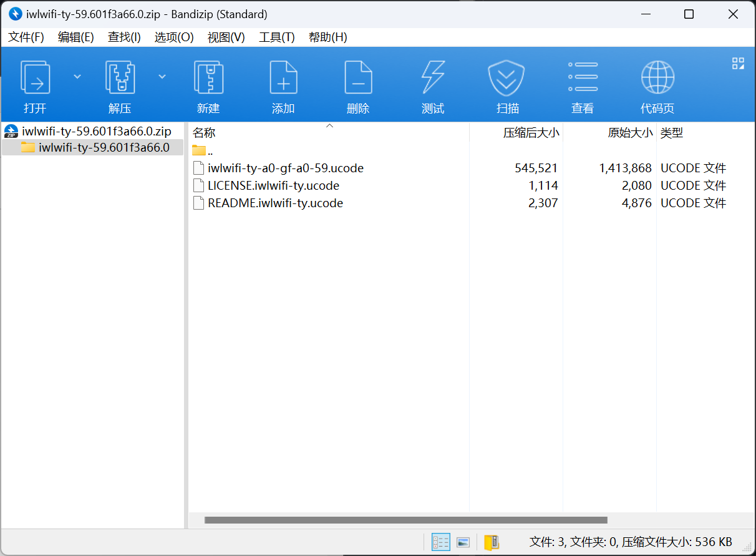Open the 代码页 (Code page) globe icon
Screen dimensions: 756x556
coord(657,78)
